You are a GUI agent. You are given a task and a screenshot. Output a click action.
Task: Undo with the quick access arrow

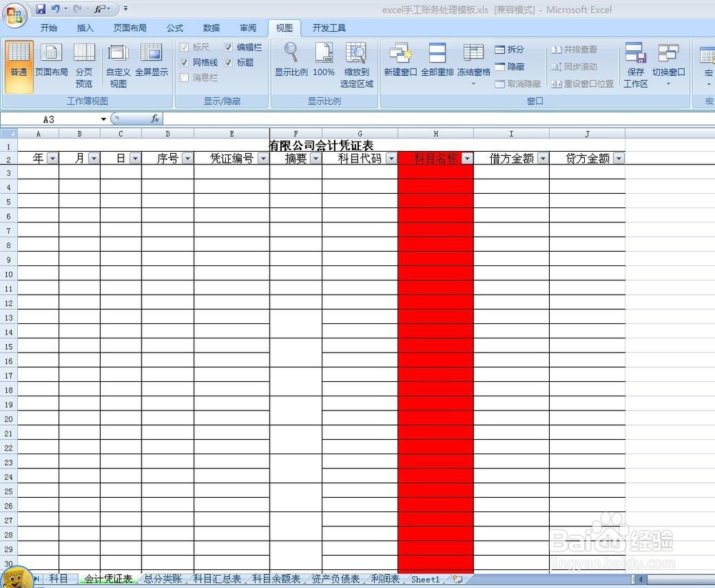55,9
